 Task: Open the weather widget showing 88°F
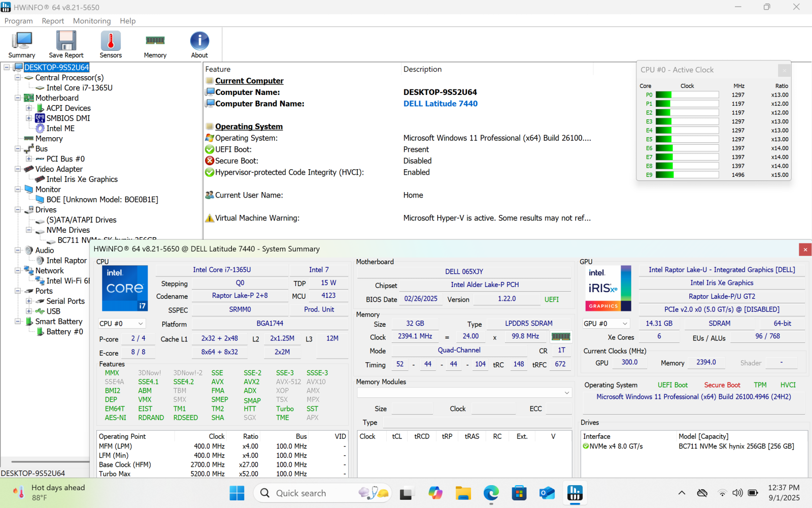[x=50, y=492]
